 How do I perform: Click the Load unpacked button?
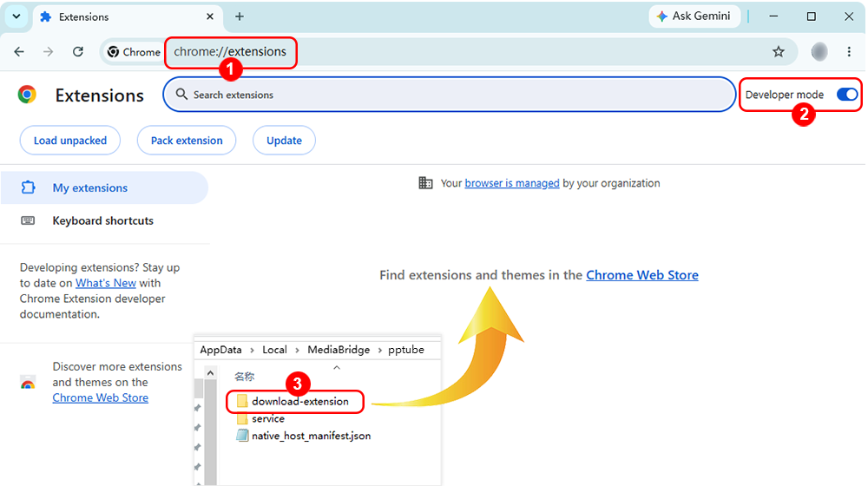[x=70, y=141]
